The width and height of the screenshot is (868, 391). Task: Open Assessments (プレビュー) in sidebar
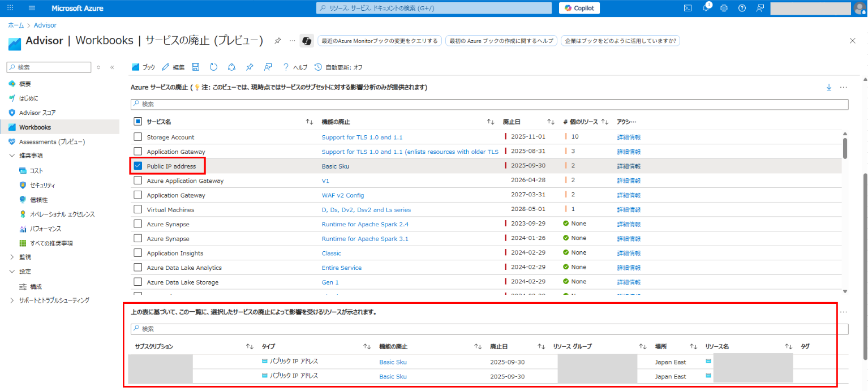click(52, 141)
